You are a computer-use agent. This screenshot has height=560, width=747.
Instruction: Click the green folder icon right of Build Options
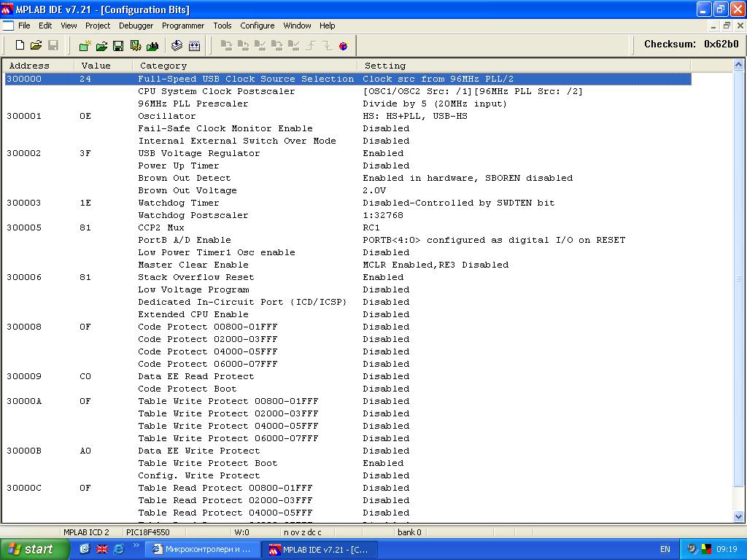click(152, 45)
